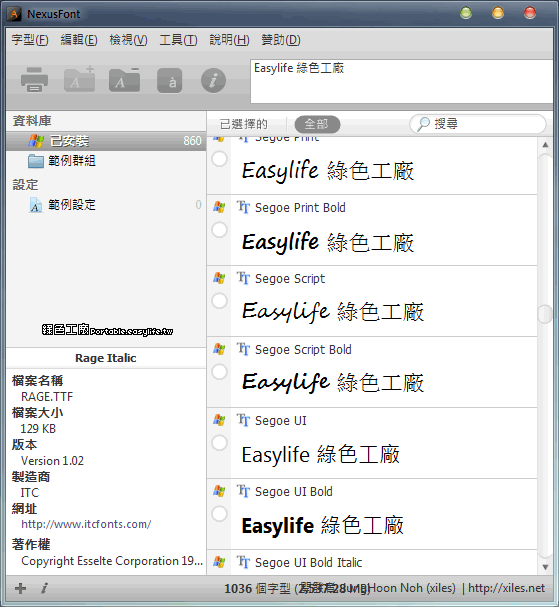559x607 pixels.
Task: Click the font list scroll up arrow
Action: (545, 145)
